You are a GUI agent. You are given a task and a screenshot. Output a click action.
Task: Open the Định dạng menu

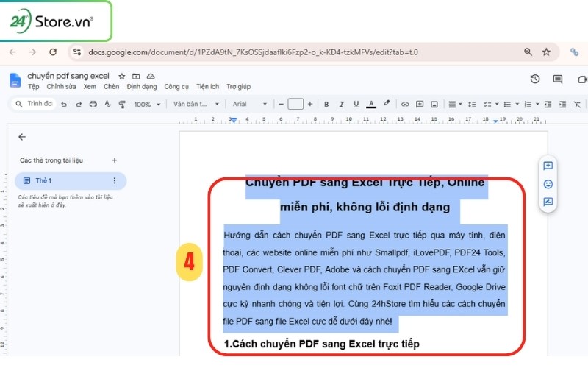coord(142,87)
